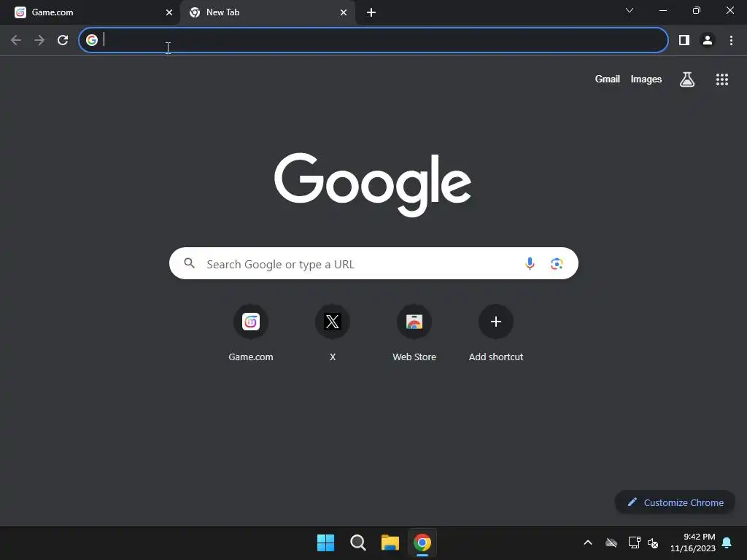The width and height of the screenshot is (747, 560).
Task: Open the network status tray icon
Action: pyautogui.click(x=634, y=542)
